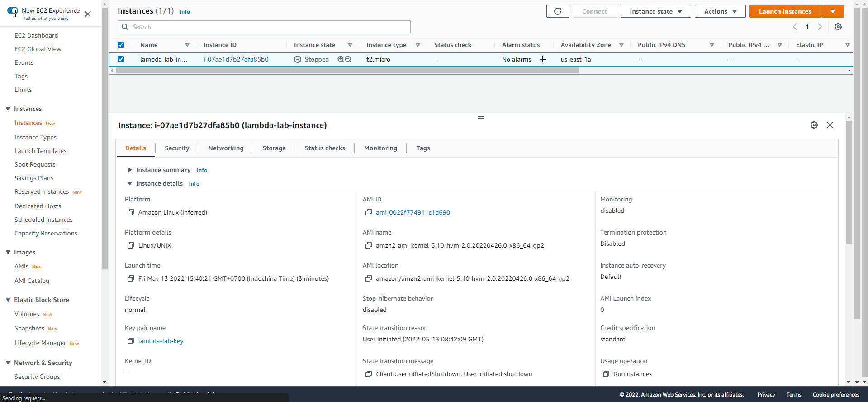Sort by the Name column arrow
Image resolution: width=868 pixels, height=402 pixels.
187,45
